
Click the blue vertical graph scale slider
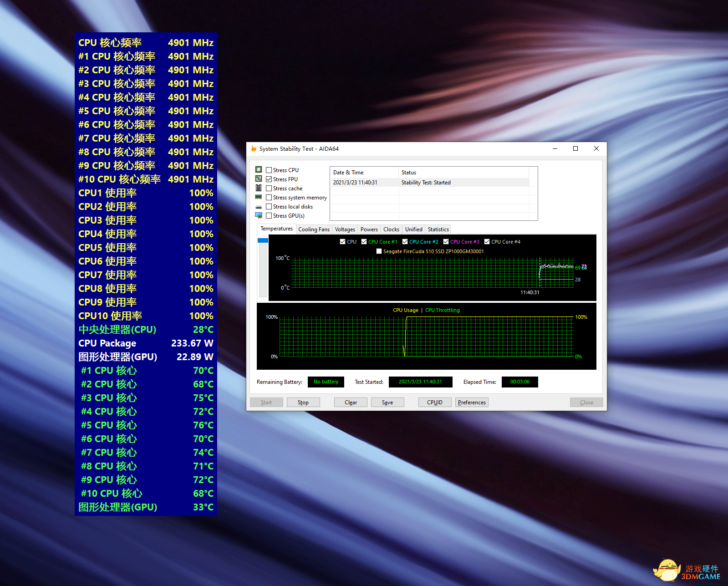(x=263, y=240)
